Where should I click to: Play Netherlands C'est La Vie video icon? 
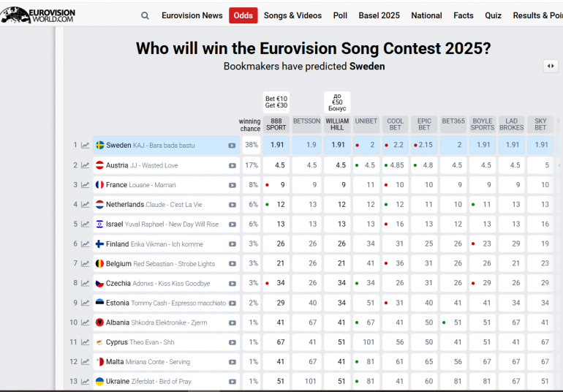pos(233,205)
